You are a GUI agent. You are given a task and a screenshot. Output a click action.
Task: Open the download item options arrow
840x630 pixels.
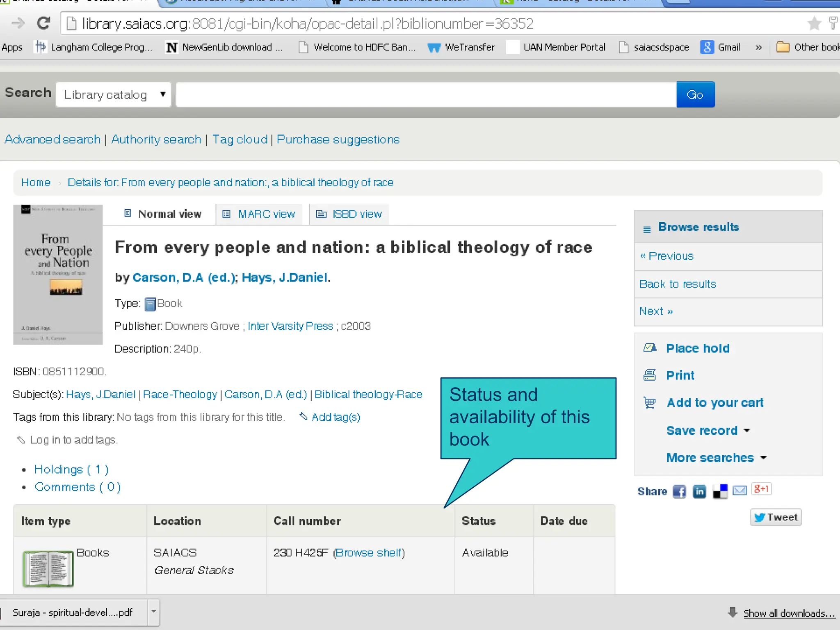point(154,612)
